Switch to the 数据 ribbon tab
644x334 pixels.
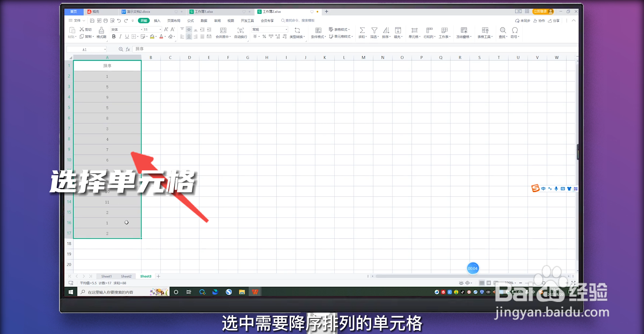[x=204, y=20]
